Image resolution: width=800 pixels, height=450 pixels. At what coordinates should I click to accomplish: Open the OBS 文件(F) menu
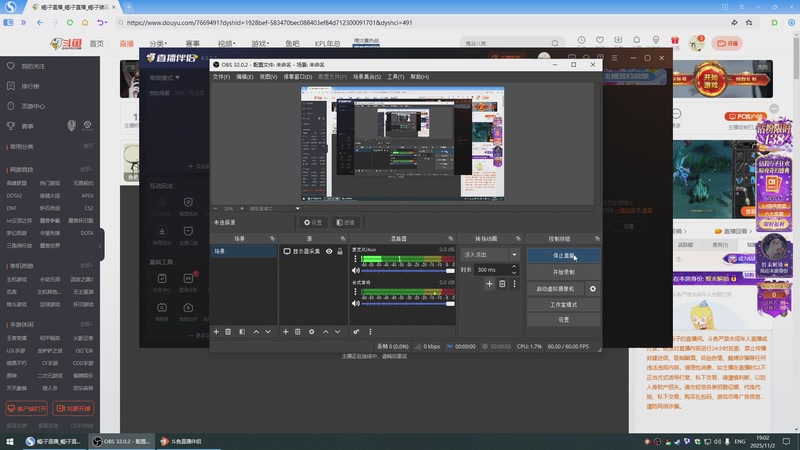coord(221,77)
